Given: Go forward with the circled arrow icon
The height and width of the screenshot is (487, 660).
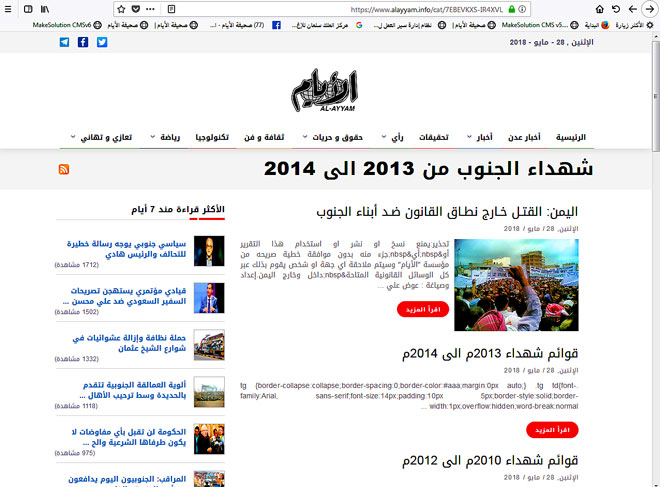Looking at the screenshot, I should [650, 9].
